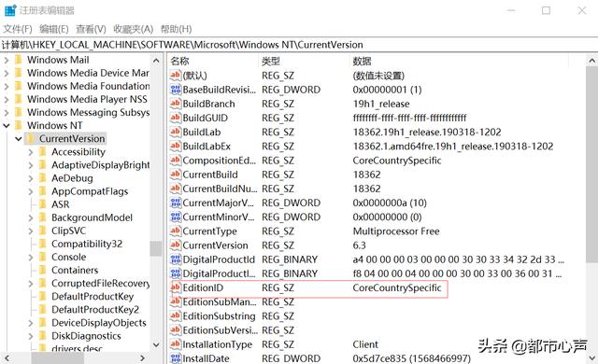
Task: Click the values pane scroll up arrow
Action: coord(591,61)
